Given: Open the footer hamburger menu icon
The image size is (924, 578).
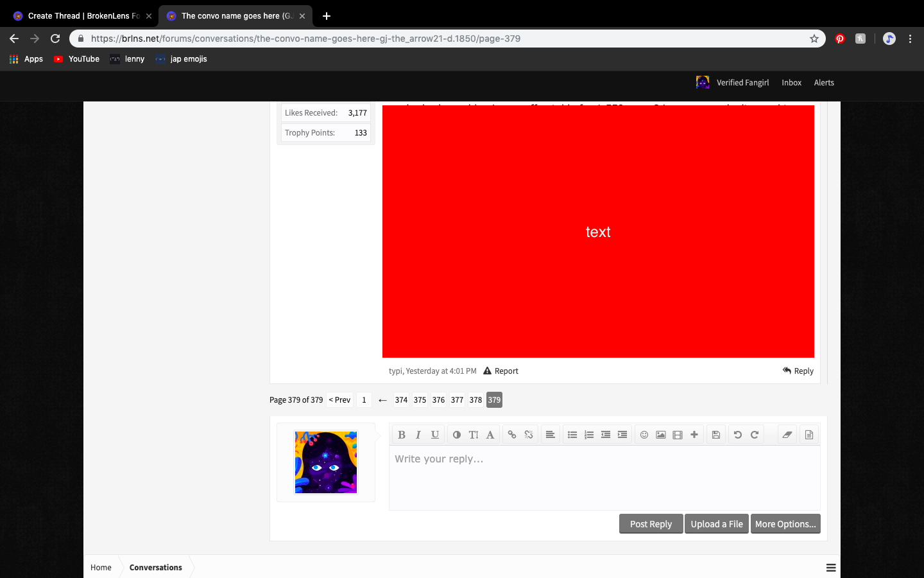Looking at the screenshot, I should 831,568.
